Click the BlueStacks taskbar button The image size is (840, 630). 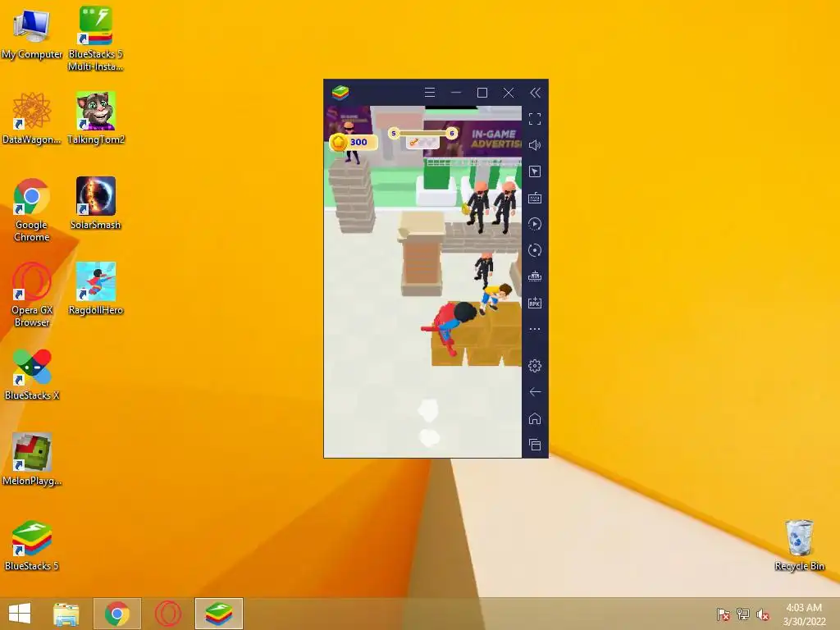218,614
